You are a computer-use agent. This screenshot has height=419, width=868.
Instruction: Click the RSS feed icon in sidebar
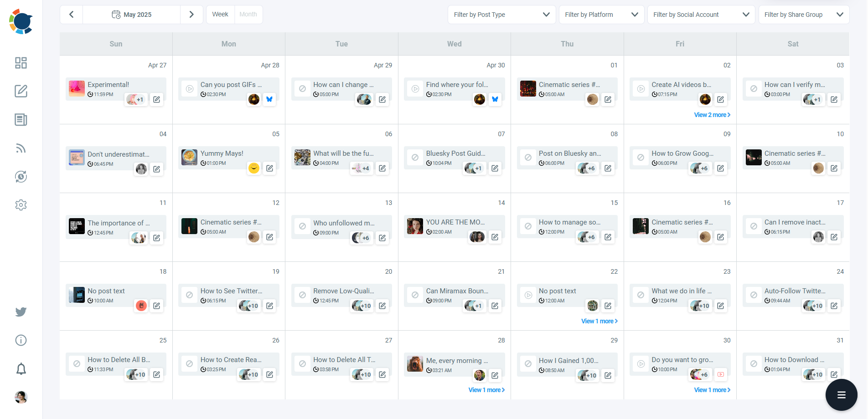coord(21,148)
